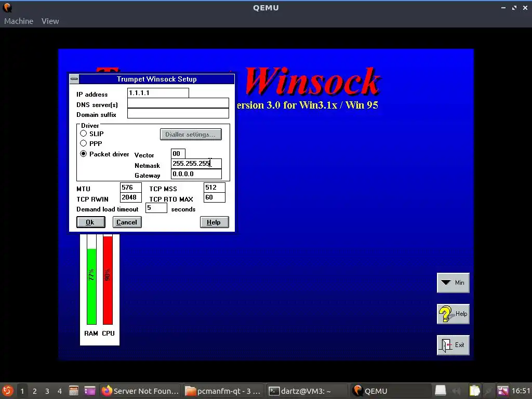Open Help in the setup dialog

tap(215, 222)
